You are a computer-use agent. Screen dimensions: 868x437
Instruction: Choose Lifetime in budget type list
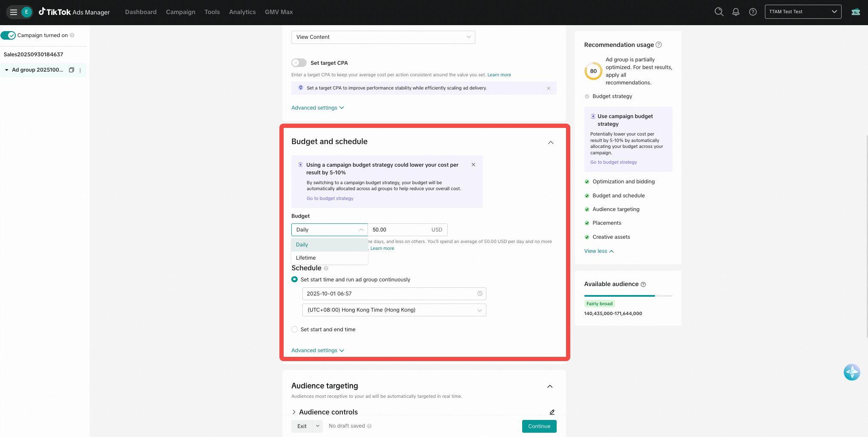[x=330, y=258]
